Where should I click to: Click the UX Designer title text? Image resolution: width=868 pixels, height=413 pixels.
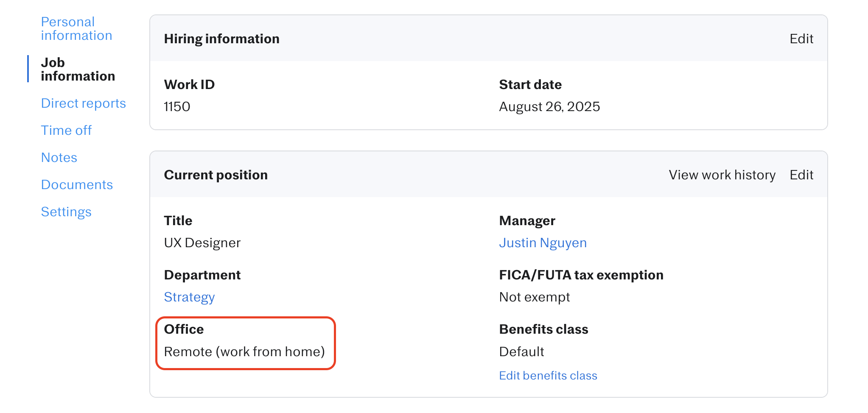pos(202,243)
